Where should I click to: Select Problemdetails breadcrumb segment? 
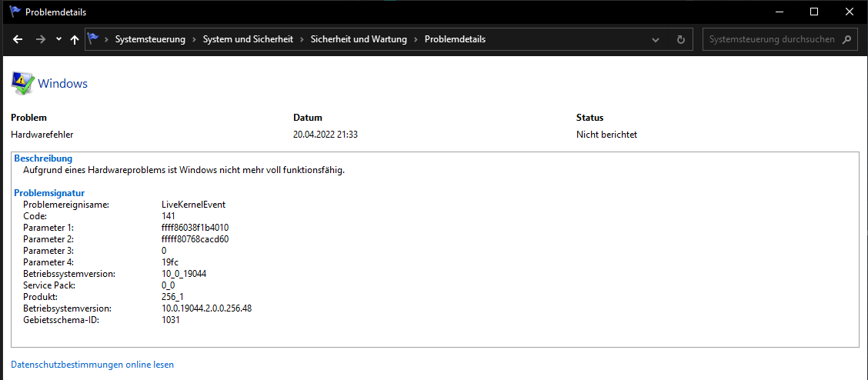[x=455, y=40]
